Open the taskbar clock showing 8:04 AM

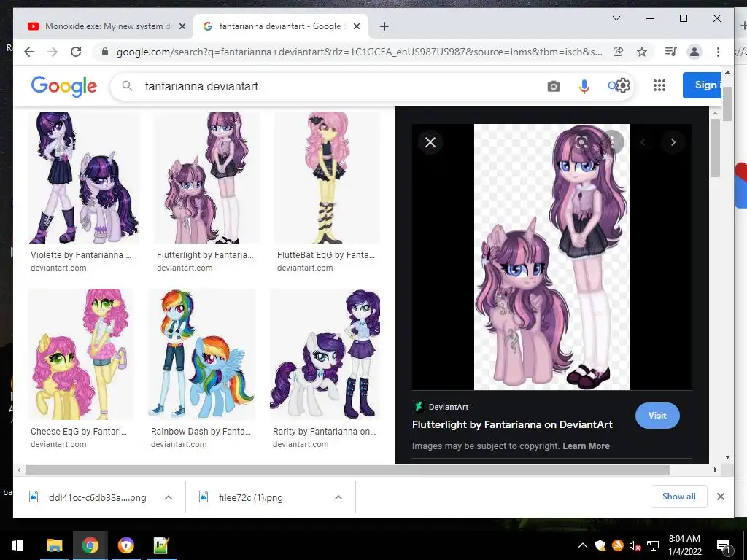tap(684, 545)
